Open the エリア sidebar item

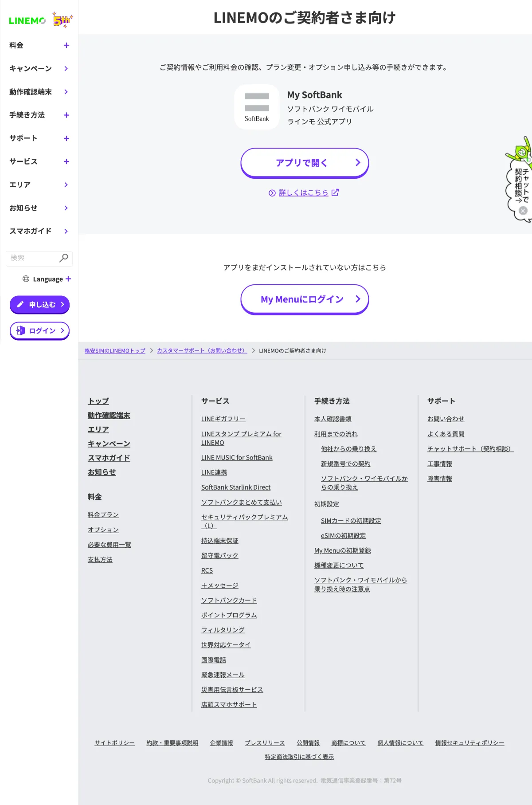pyautogui.click(x=39, y=185)
